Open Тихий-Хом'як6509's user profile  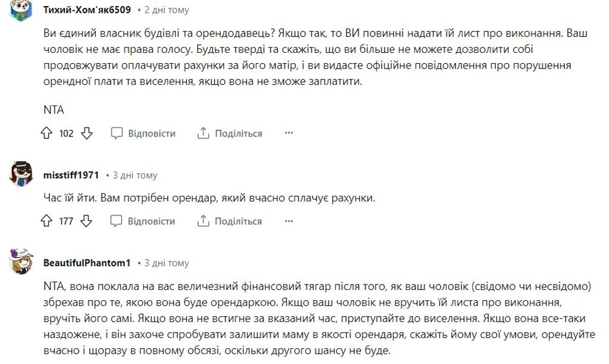[x=87, y=10]
